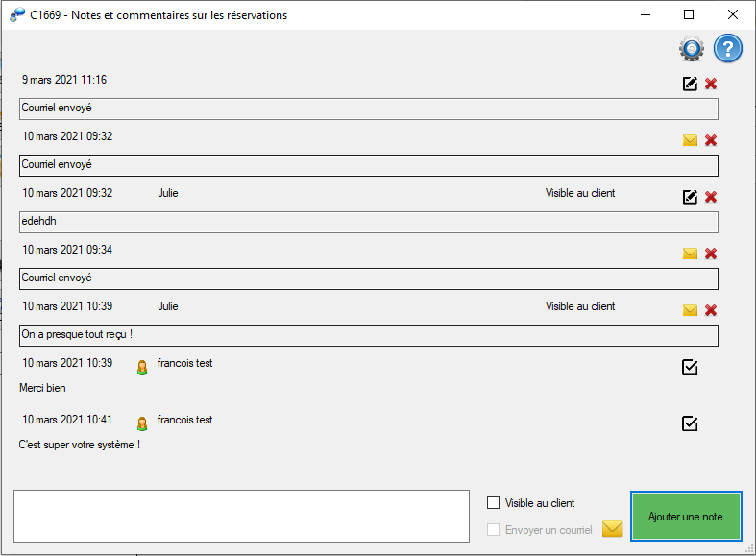Focus the new note text box
756x556 pixels.
pyautogui.click(x=241, y=516)
